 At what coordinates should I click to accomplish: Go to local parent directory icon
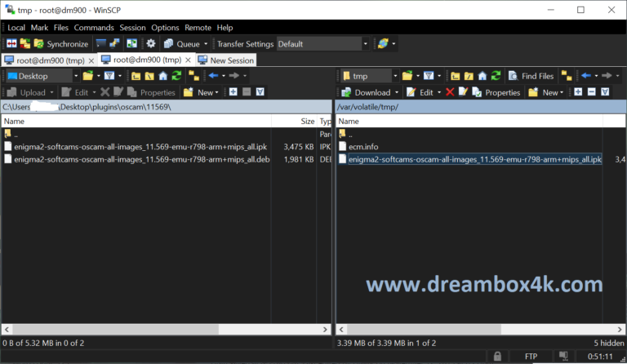[x=136, y=76]
